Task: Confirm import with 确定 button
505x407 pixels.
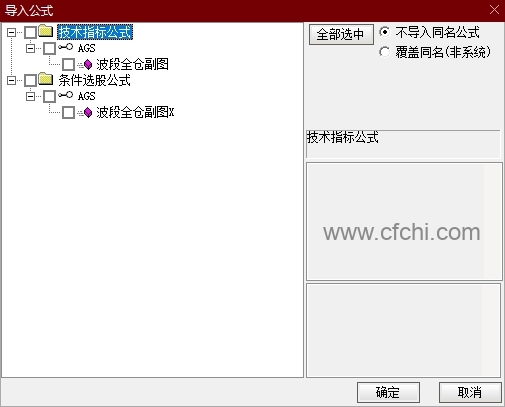Action: pyautogui.click(x=388, y=392)
